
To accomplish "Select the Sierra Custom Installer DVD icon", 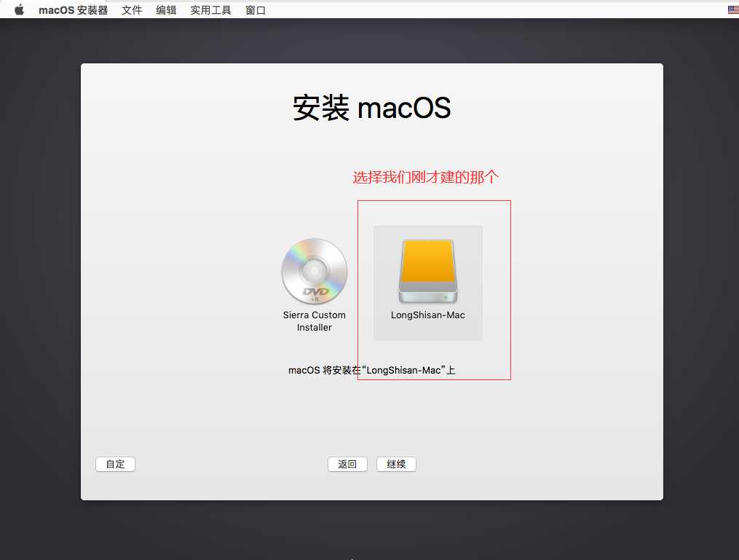I will 315,272.
